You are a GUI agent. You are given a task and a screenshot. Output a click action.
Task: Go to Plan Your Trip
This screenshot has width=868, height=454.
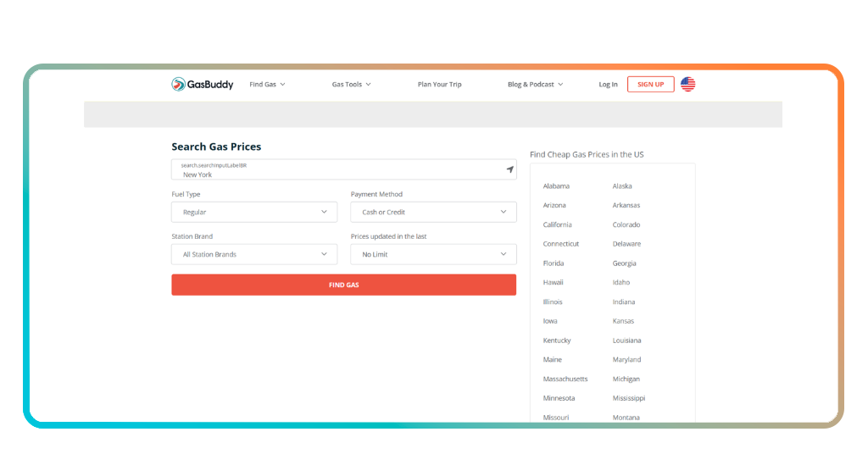[x=440, y=85]
